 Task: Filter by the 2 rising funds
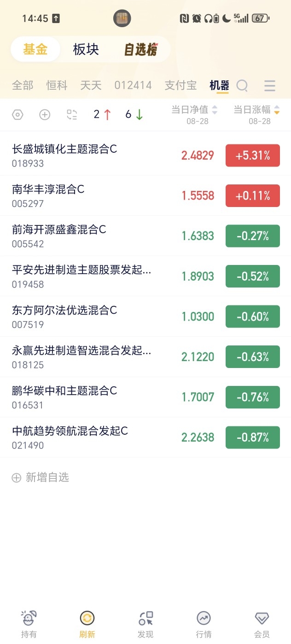tap(102, 115)
